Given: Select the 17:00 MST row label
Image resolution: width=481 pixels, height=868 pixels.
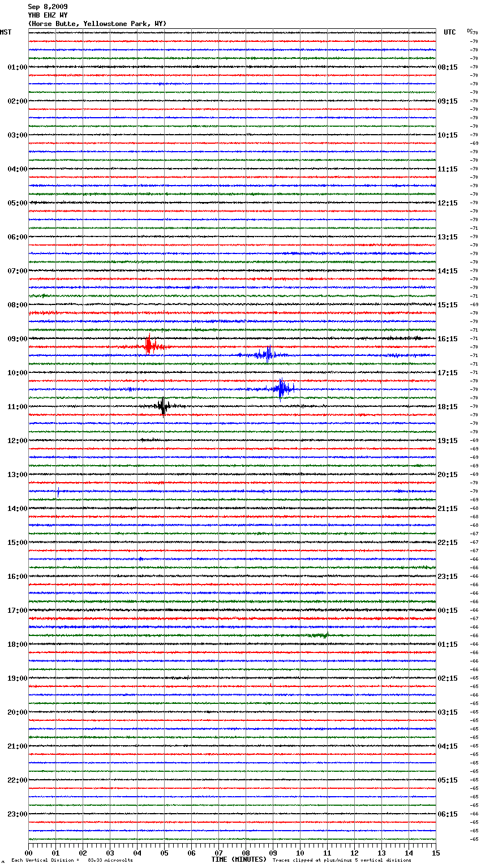Looking at the screenshot, I should [17, 611].
